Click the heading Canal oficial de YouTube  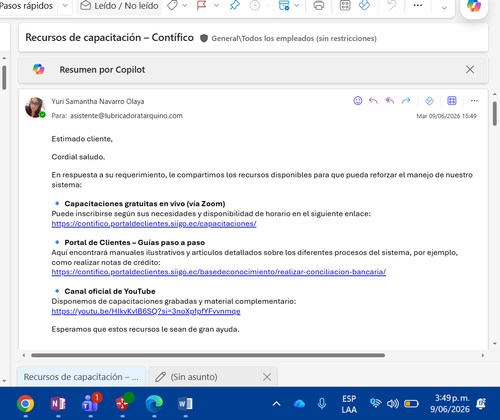pos(110,291)
